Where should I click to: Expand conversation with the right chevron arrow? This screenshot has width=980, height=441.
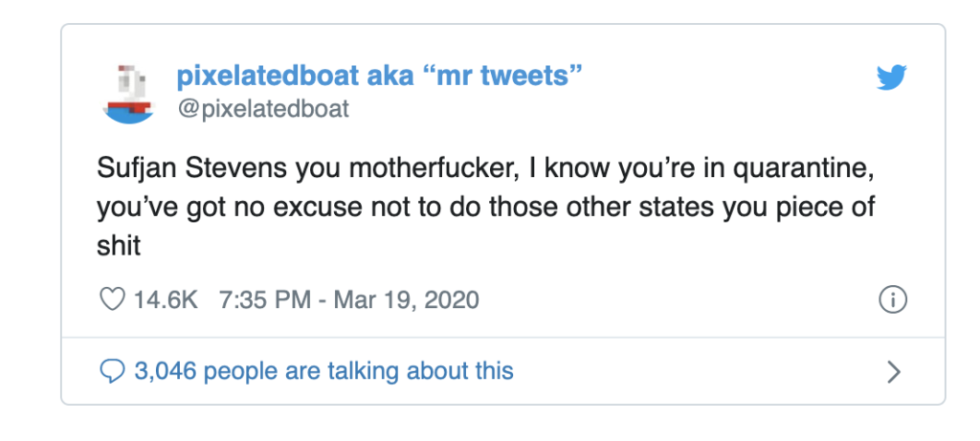tap(894, 372)
